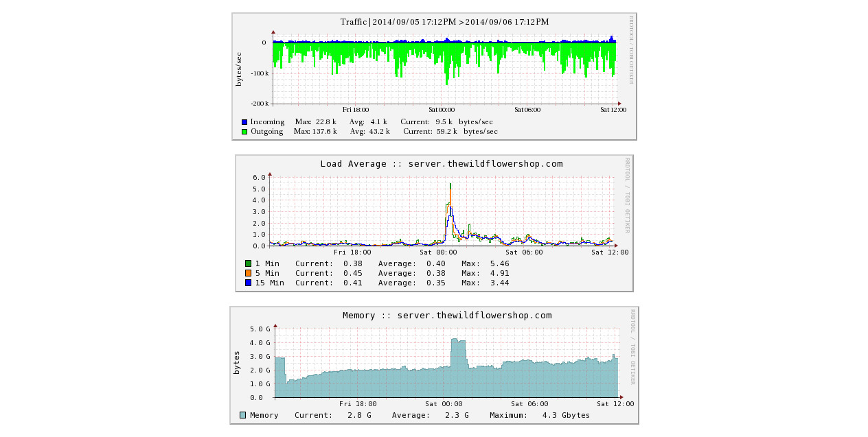Click the green Outgoing legend swatch
The width and height of the screenshot is (868, 437).
pos(244,132)
